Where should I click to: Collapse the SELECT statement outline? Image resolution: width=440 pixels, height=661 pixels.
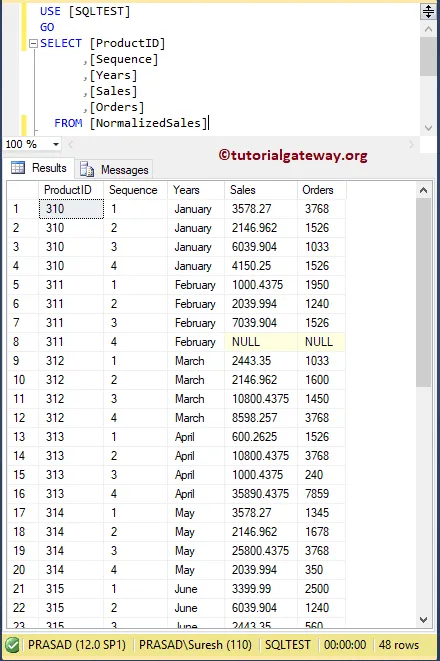[x=33, y=43]
